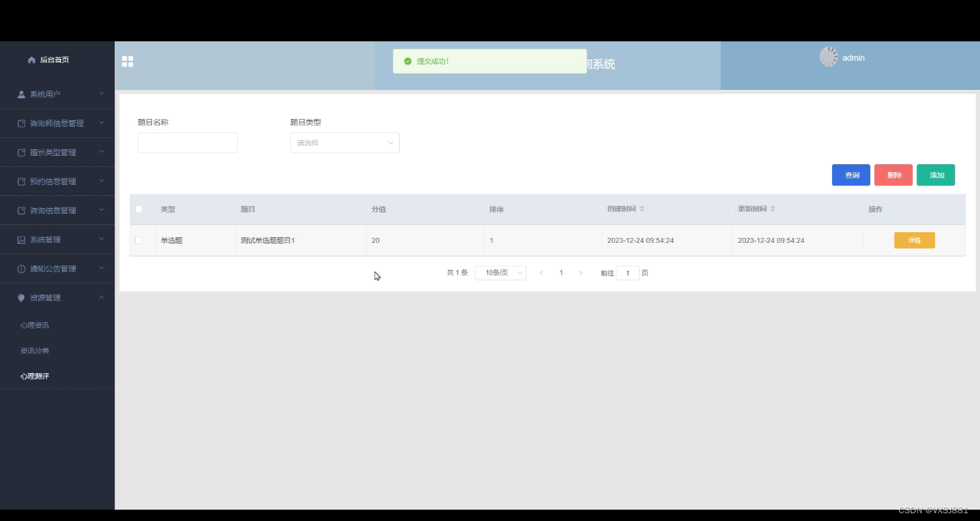This screenshot has width=980, height=521.
Task: Click the icon next to 预约信息管理
Action: [21, 181]
